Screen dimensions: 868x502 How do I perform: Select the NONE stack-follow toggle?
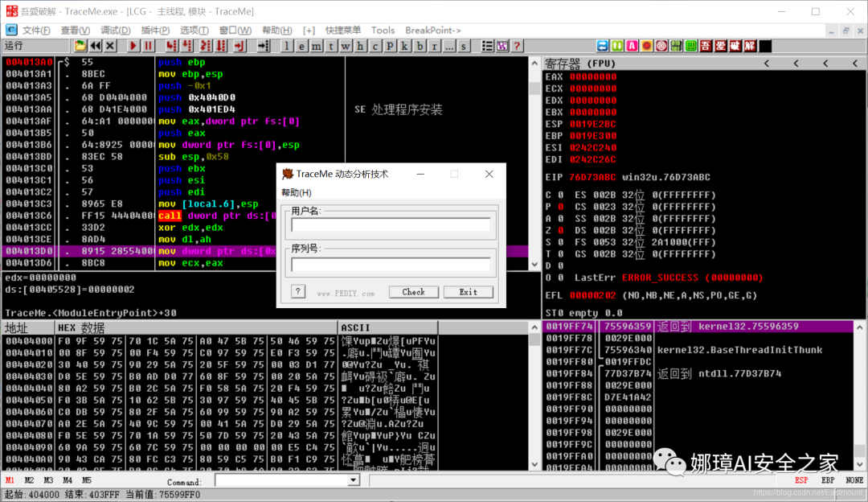click(x=854, y=480)
